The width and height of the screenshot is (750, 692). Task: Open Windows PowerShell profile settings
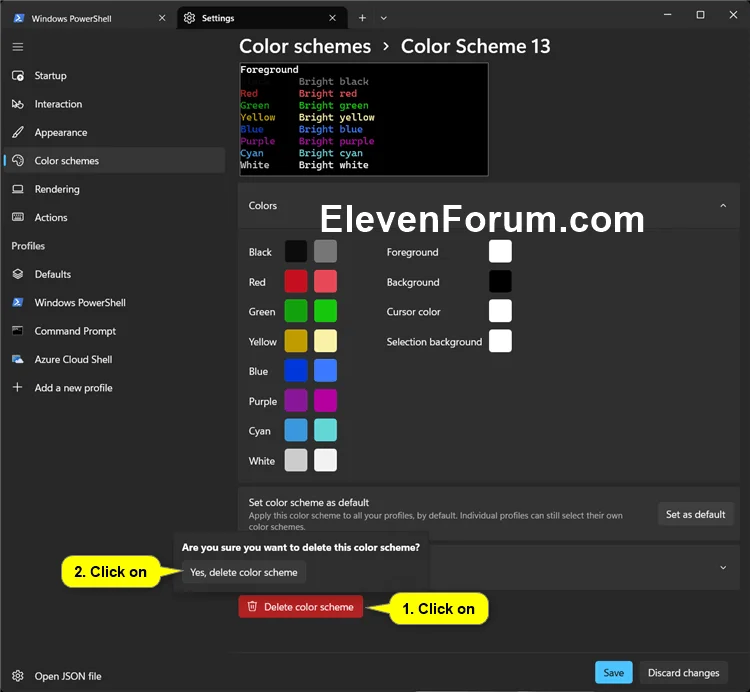[114, 302]
